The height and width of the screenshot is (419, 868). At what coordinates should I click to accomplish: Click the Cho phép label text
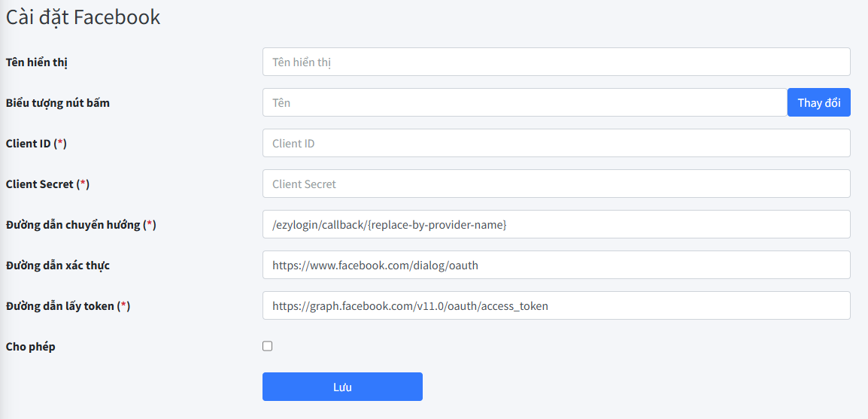(30, 347)
